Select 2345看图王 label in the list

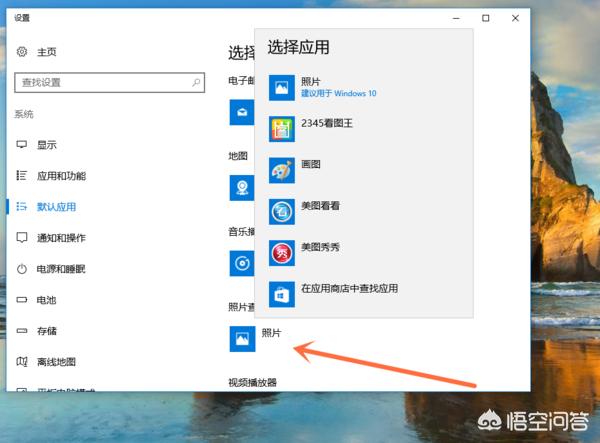327,123
